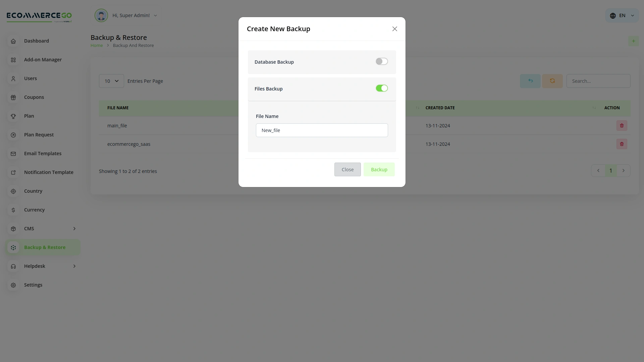
Task: Click the Dashboard home icon in sidebar
Action: tap(13, 41)
